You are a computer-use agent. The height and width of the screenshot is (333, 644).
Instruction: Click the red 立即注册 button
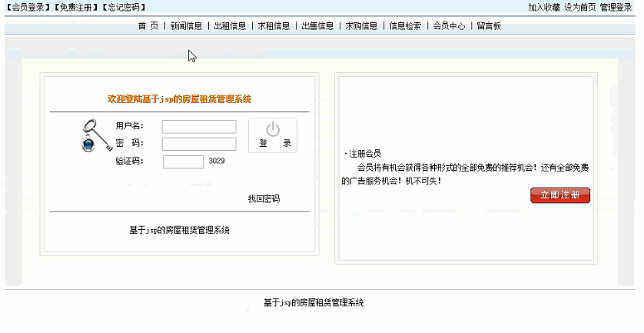coord(560,195)
